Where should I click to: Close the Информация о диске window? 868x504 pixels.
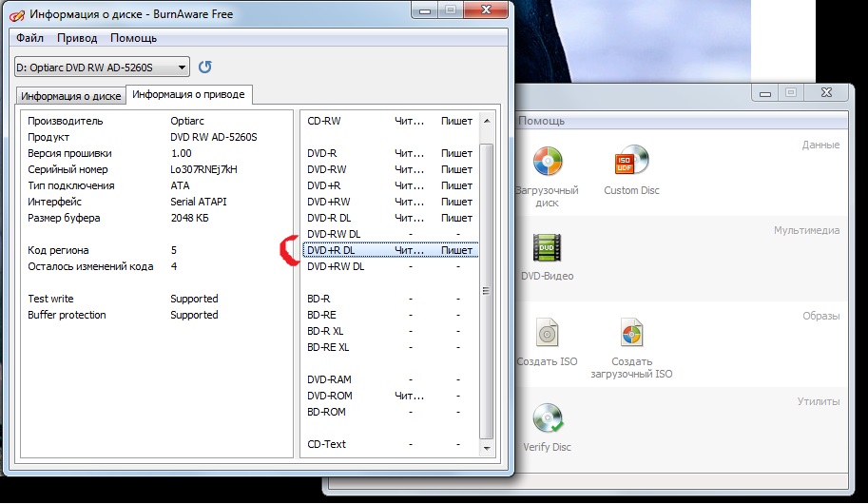click(486, 10)
